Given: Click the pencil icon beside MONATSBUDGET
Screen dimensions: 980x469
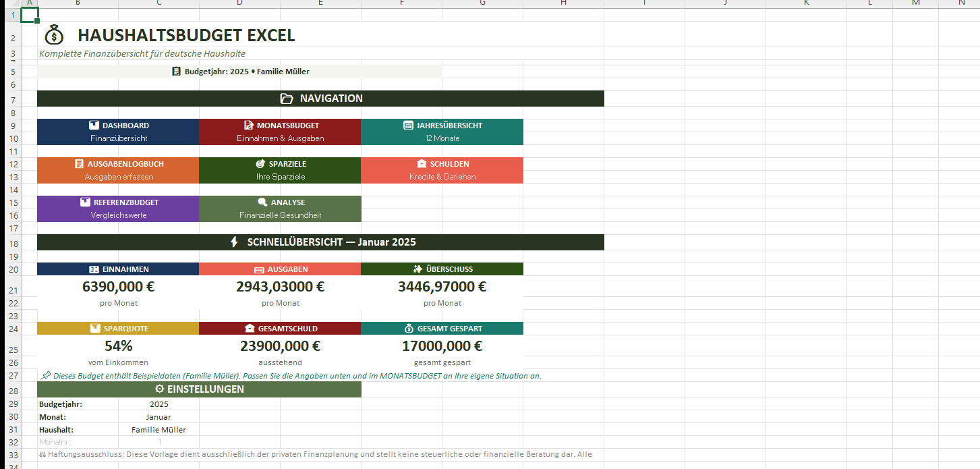Looking at the screenshot, I should 248,126.
